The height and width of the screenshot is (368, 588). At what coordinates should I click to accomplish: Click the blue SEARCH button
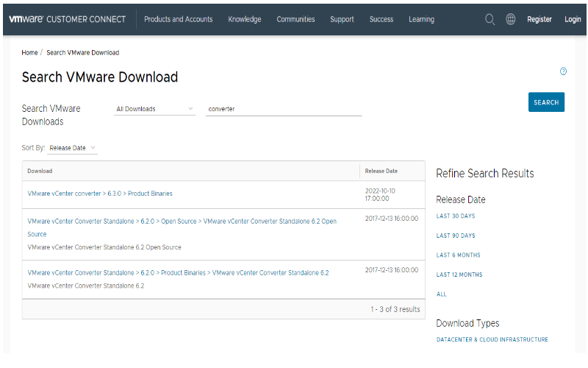(546, 102)
